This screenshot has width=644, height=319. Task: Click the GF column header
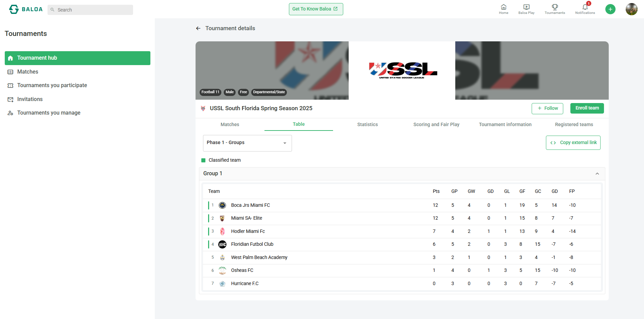(x=522, y=192)
